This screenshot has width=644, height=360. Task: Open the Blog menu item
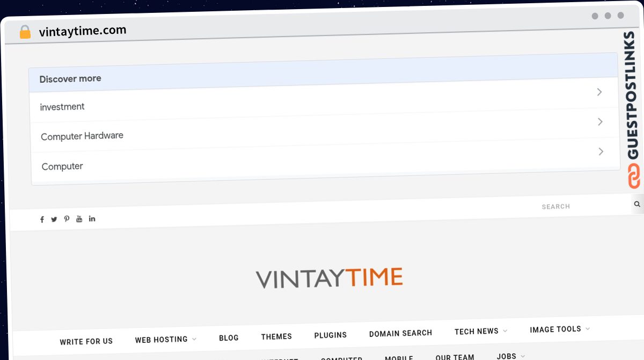[x=229, y=337]
